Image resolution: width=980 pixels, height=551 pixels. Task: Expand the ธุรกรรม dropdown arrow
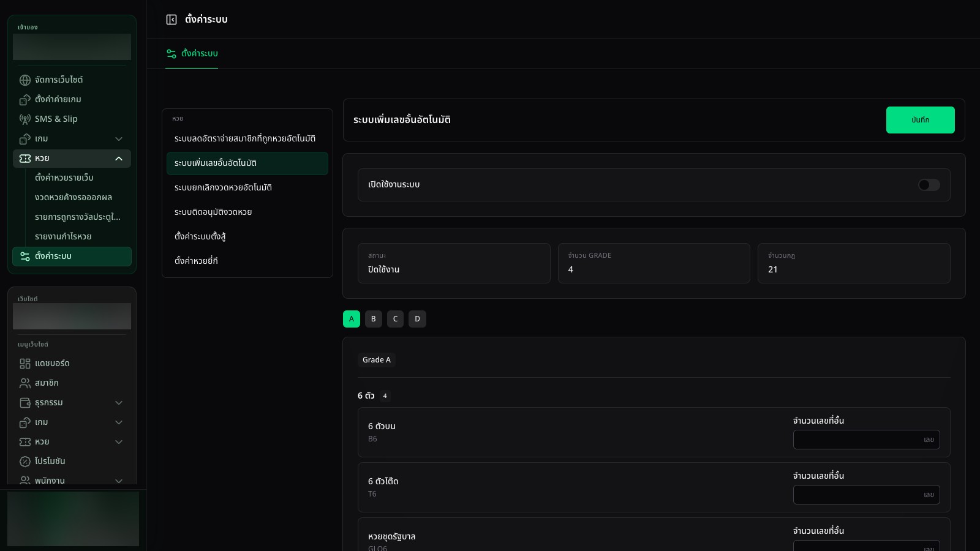tap(119, 403)
